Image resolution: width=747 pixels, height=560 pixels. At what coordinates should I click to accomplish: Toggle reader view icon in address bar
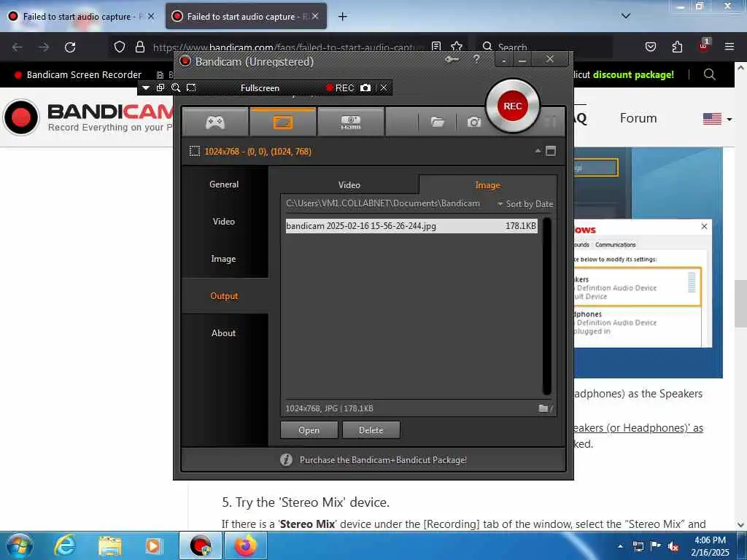pyautogui.click(x=436, y=47)
